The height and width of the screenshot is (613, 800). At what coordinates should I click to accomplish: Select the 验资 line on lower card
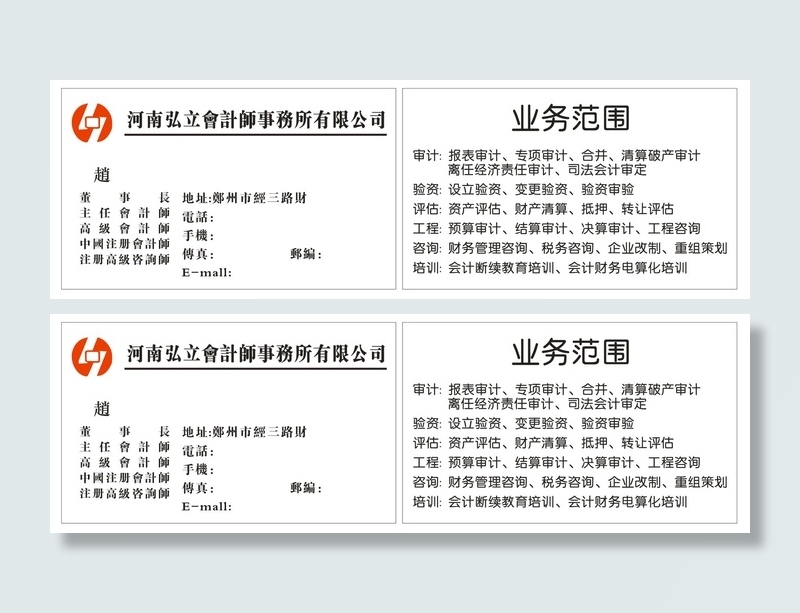tap(523, 423)
